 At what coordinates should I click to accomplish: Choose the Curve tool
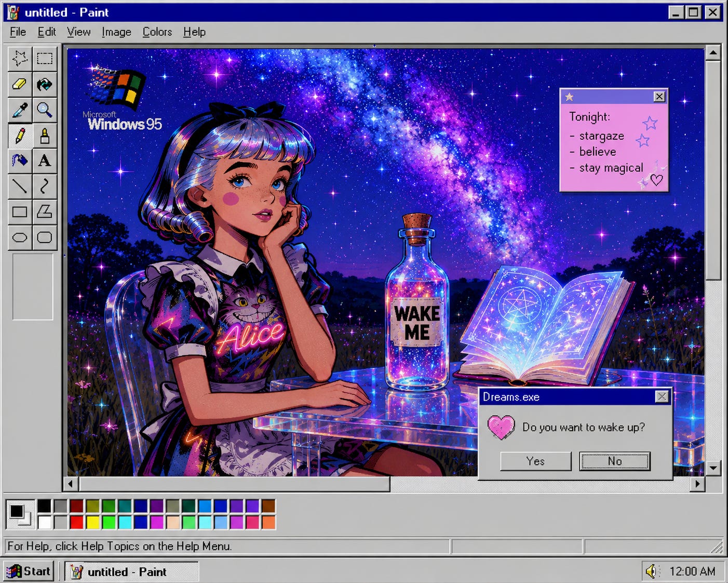point(45,186)
